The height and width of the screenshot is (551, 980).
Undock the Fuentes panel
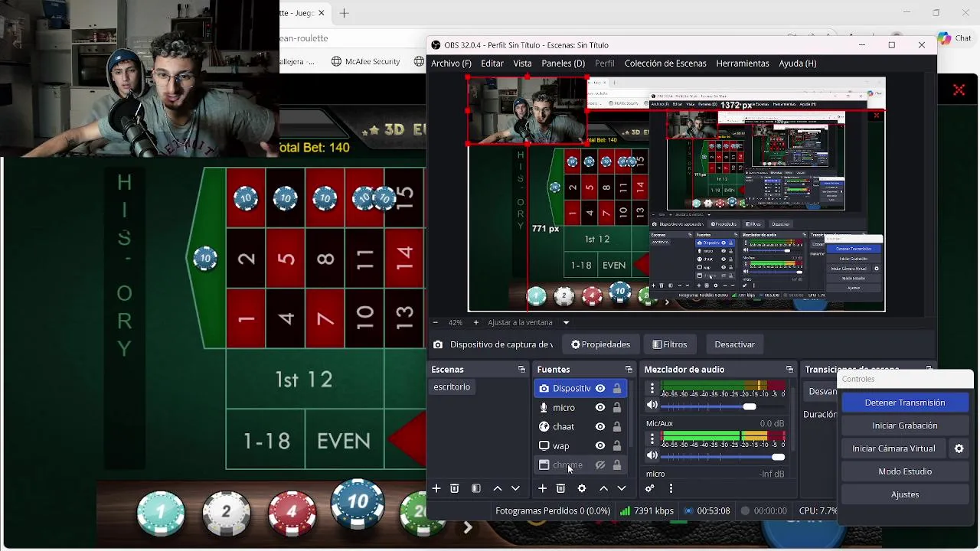tap(629, 370)
